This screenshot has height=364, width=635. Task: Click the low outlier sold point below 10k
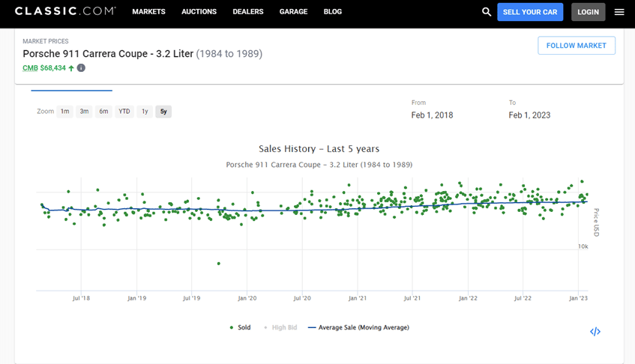click(x=219, y=264)
